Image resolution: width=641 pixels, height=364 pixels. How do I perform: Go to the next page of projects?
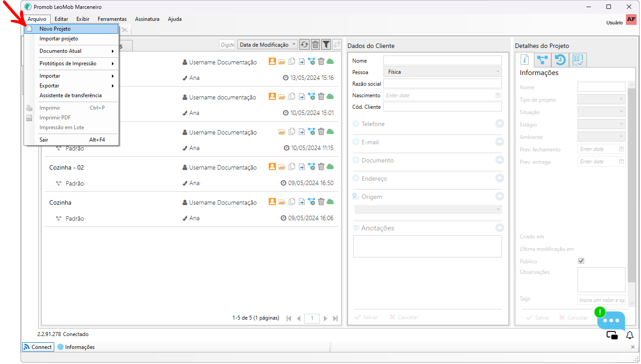click(x=326, y=318)
